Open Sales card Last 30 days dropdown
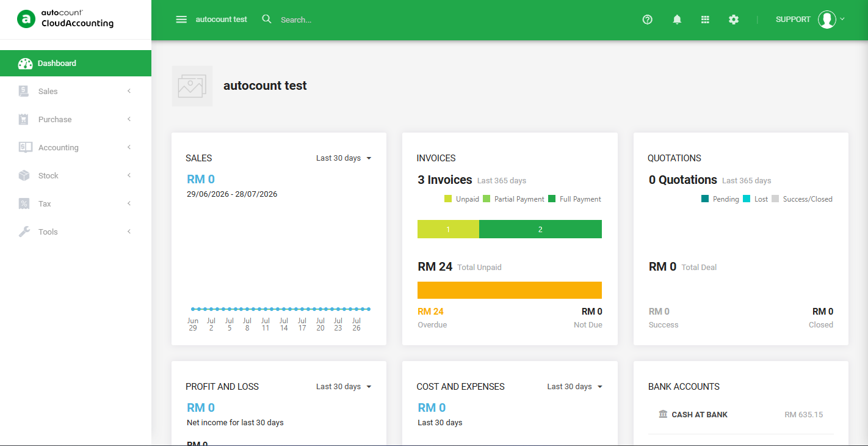The height and width of the screenshot is (446, 868). tap(344, 158)
